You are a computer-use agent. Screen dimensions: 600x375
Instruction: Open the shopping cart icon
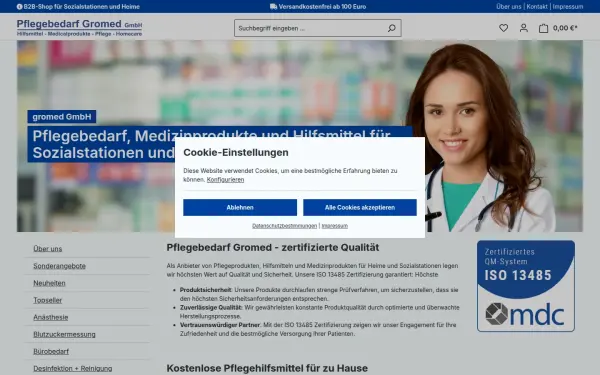[x=543, y=28]
